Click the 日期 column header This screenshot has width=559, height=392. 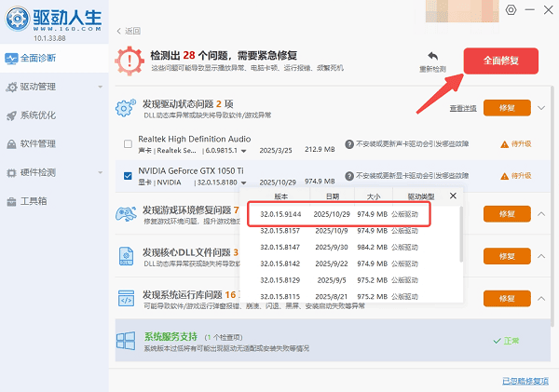point(333,196)
